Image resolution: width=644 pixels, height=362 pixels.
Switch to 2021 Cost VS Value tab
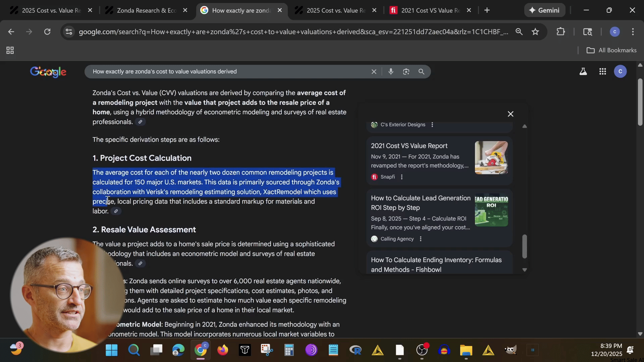pos(430,10)
